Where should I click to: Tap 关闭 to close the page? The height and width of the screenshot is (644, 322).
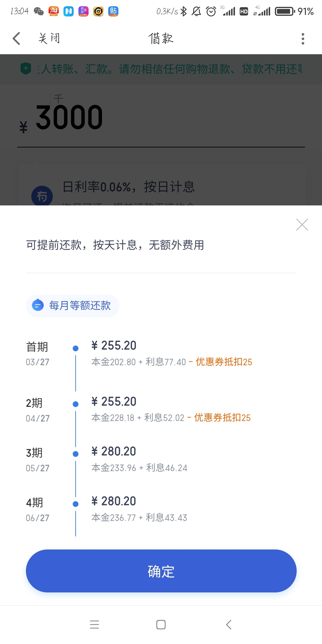click(49, 38)
